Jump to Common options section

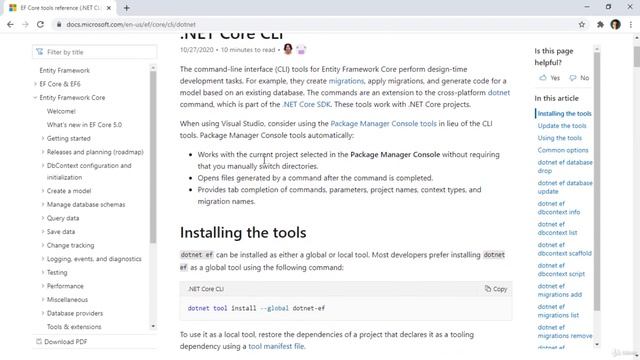click(x=563, y=150)
